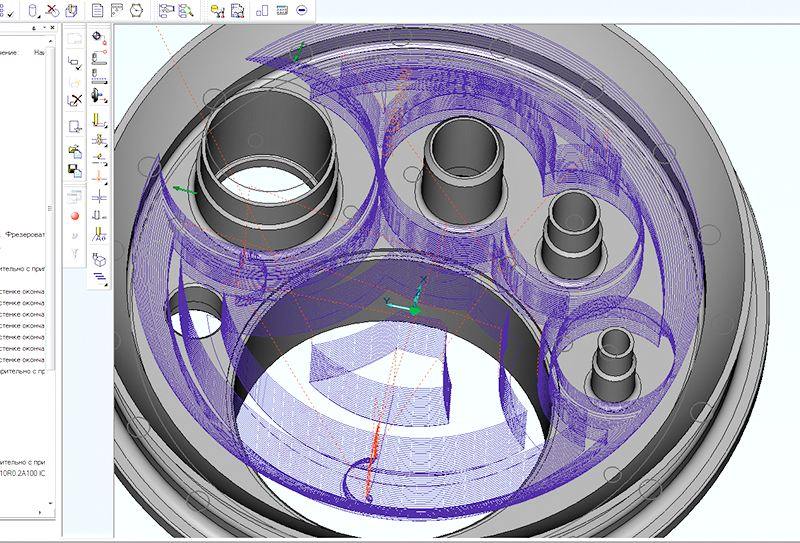Click the save diskette icon in side toolbar
Viewport: 800px width, 543px height.
[75, 169]
